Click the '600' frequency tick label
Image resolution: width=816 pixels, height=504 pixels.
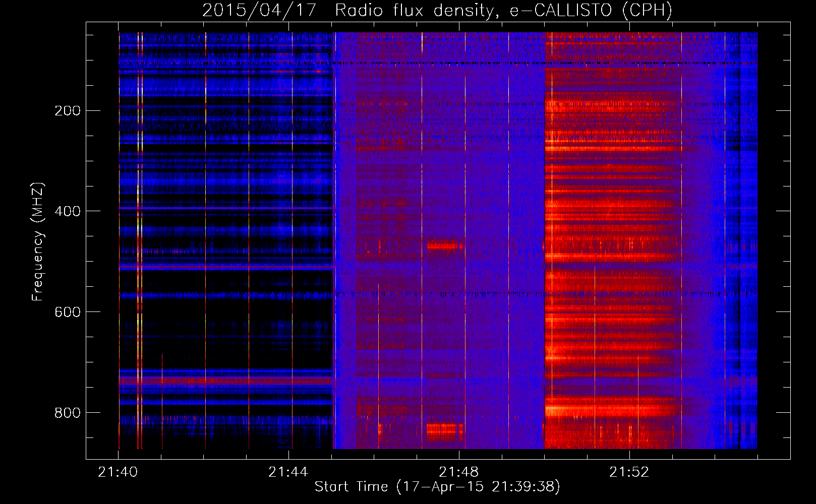click(x=68, y=312)
